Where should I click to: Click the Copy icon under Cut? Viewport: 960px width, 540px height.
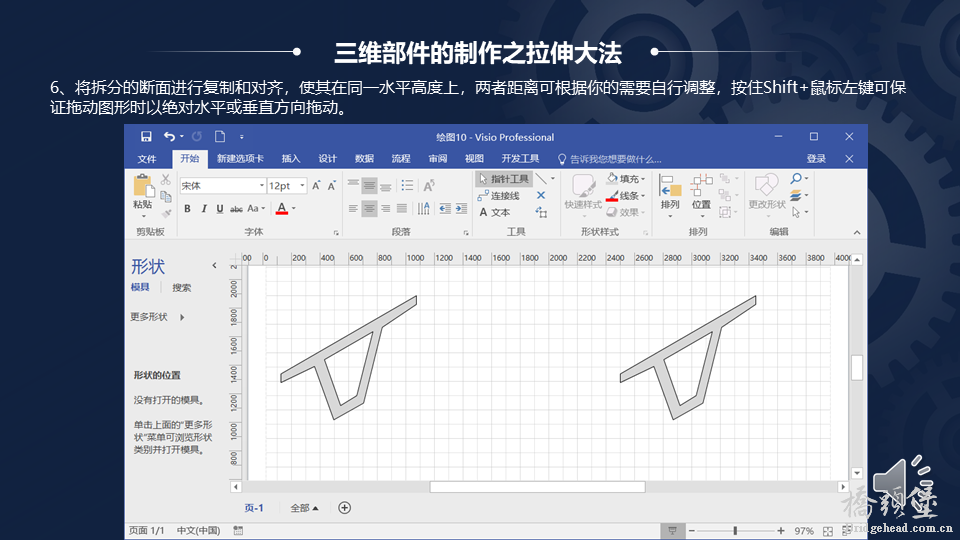point(165,197)
